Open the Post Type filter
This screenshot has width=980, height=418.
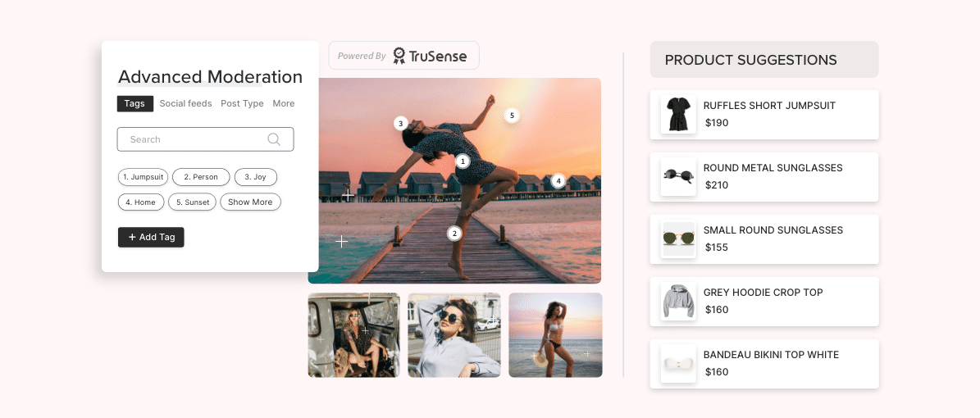(242, 104)
